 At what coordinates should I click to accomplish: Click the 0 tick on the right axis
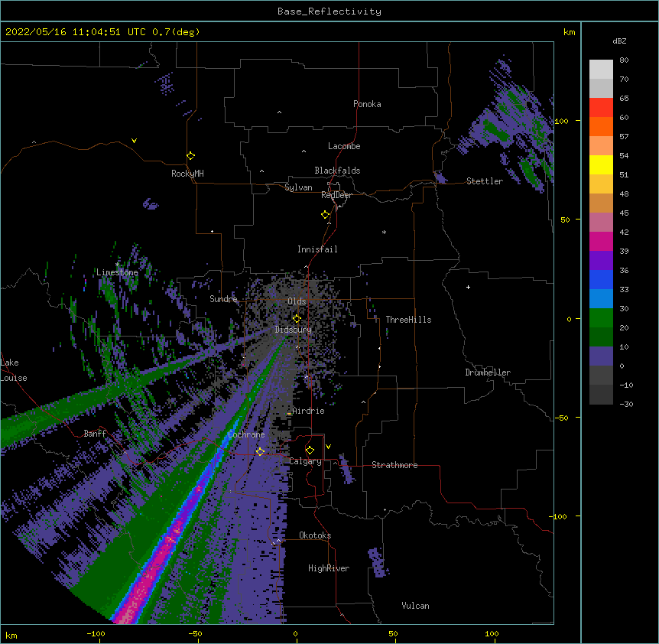[569, 319]
